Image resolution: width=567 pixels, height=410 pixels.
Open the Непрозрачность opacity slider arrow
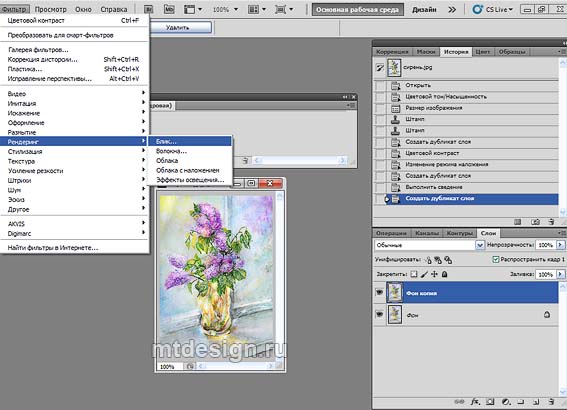[560, 245]
